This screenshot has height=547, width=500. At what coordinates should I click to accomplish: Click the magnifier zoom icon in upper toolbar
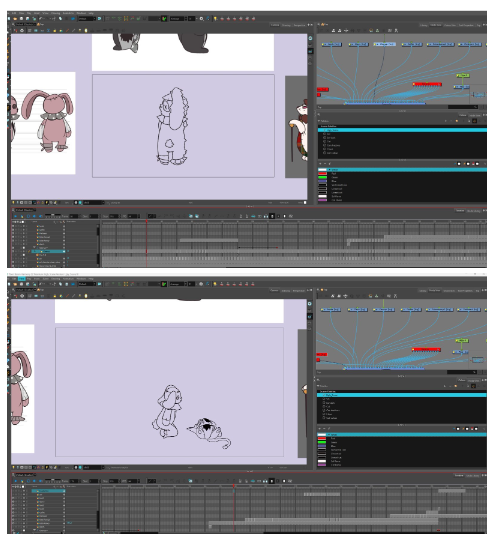(202, 18)
